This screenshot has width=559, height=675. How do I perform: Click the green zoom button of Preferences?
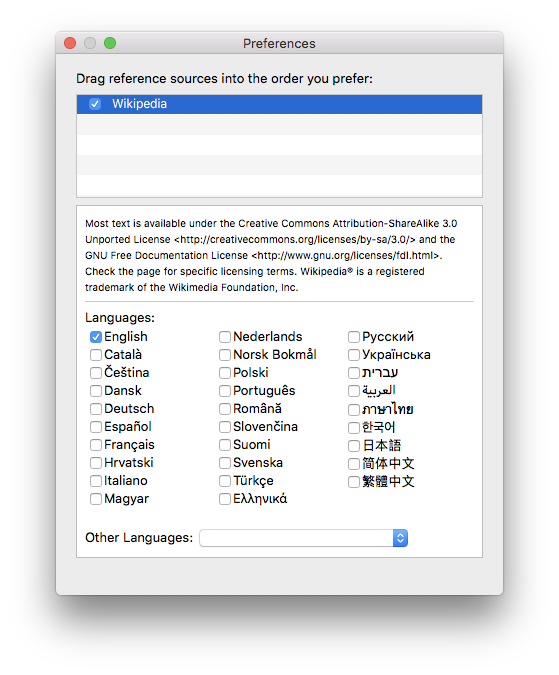pos(110,43)
